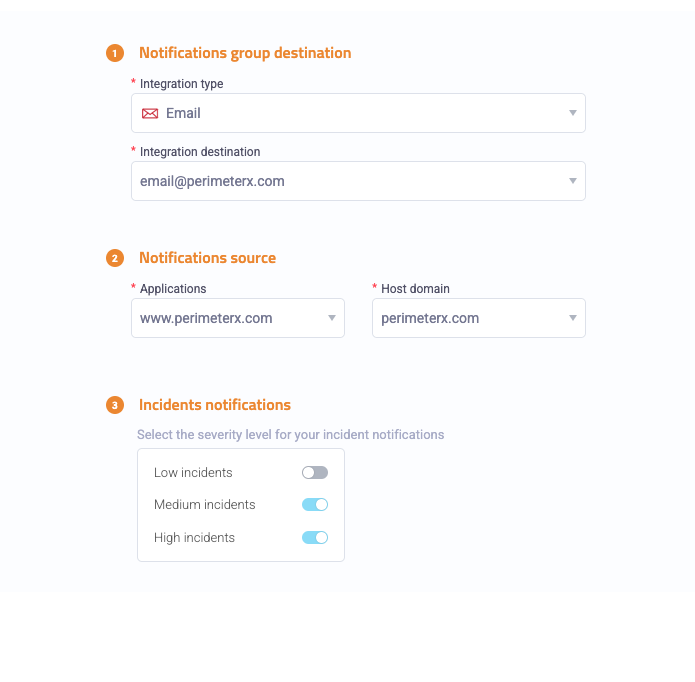
Task: Expand the Host domain dropdown arrow
Action: (573, 318)
